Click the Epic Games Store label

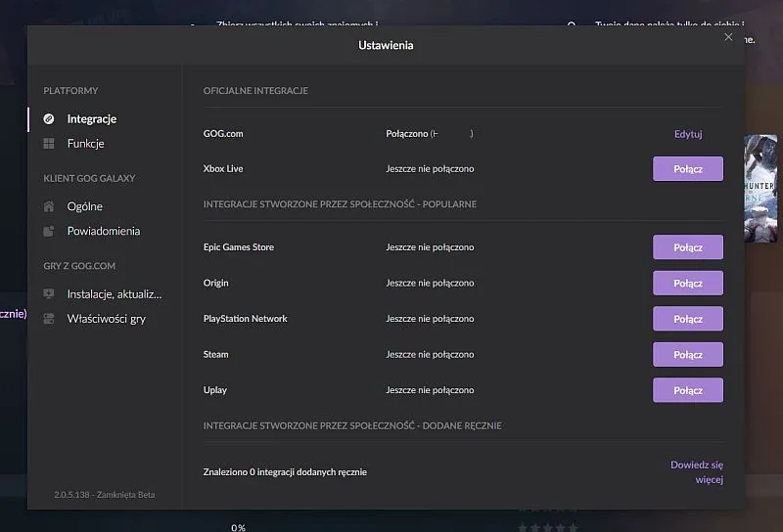[239, 247]
